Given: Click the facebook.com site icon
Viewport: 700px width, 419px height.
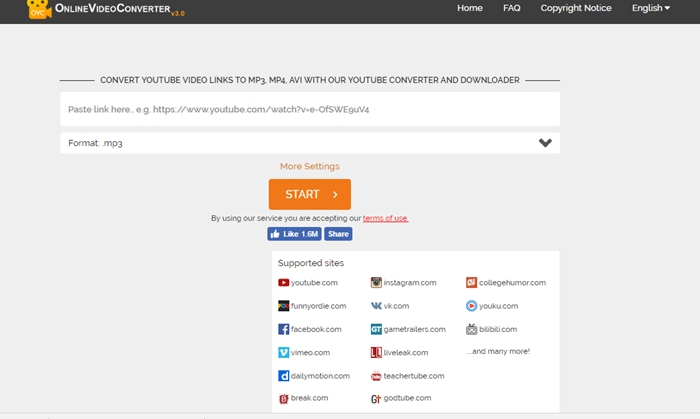Looking at the screenshot, I should (283, 329).
